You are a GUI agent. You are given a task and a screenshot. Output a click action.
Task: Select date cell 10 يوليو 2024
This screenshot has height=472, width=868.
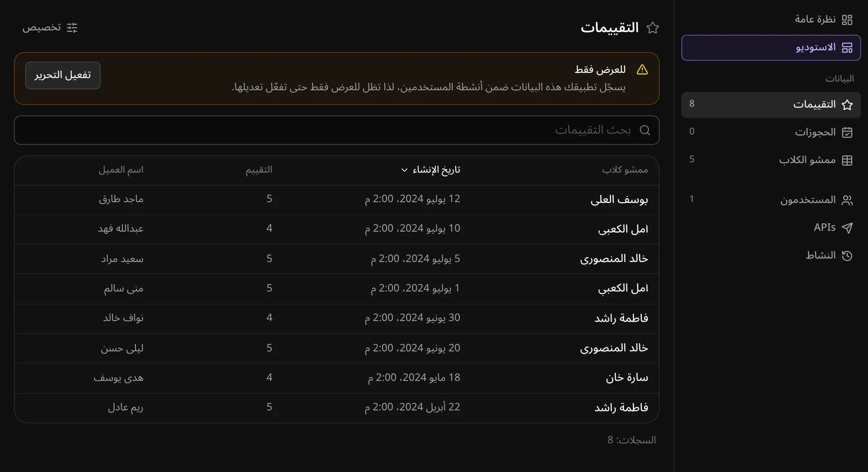click(x=412, y=229)
